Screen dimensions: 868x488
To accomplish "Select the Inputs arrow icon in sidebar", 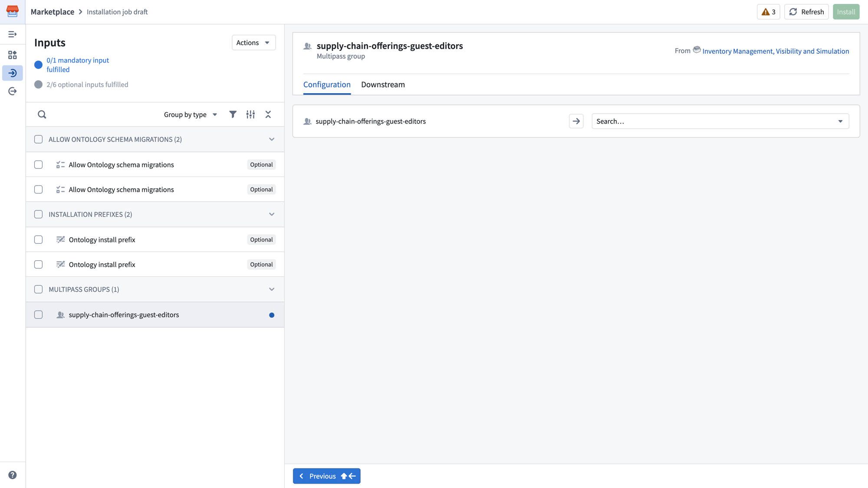I will (x=13, y=73).
